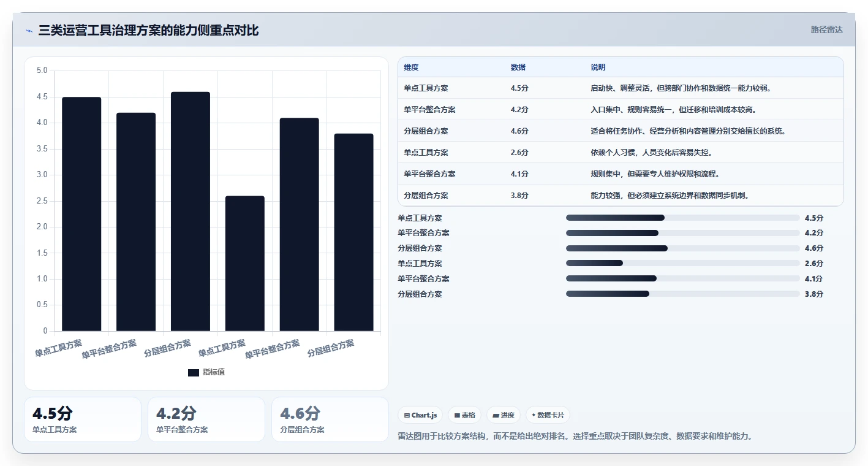Click the chart bar reaching 4.2
Image resolution: width=868 pixels, height=466 pixels.
tap(136, 222)
